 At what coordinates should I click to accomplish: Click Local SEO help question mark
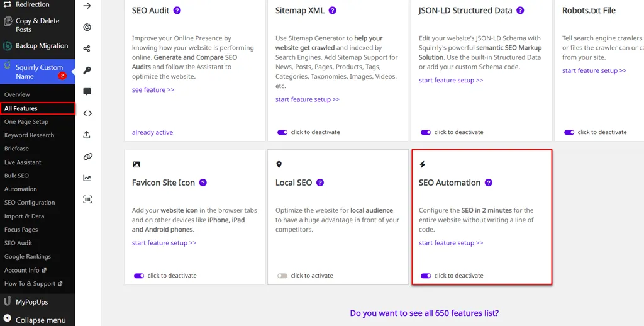pos(320,183)
